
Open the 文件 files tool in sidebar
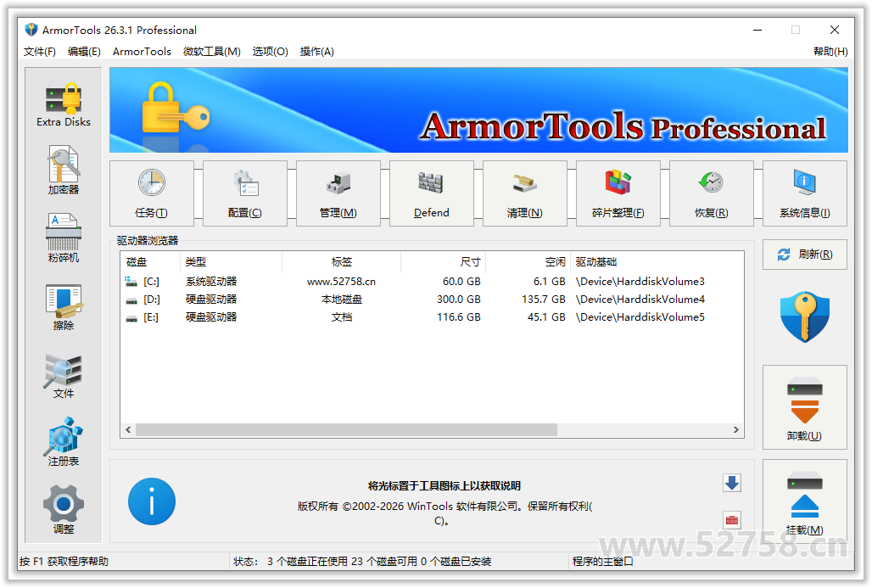64,376
